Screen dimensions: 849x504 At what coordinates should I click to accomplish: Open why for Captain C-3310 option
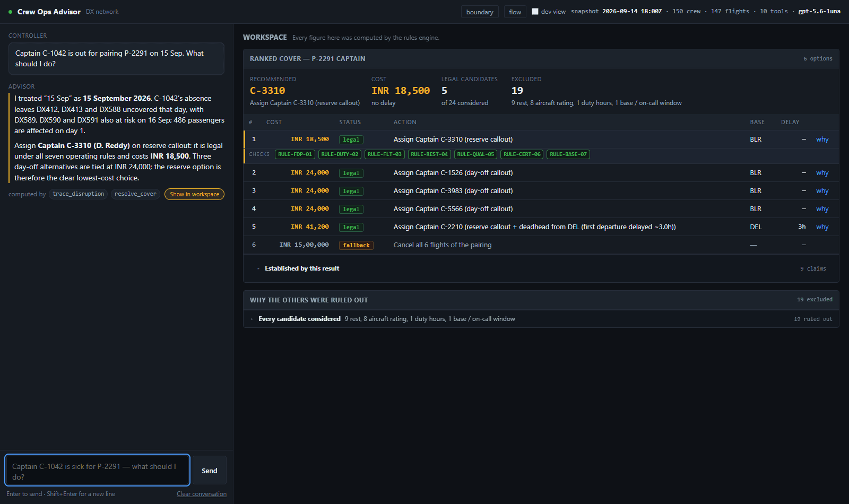(822, 140)
